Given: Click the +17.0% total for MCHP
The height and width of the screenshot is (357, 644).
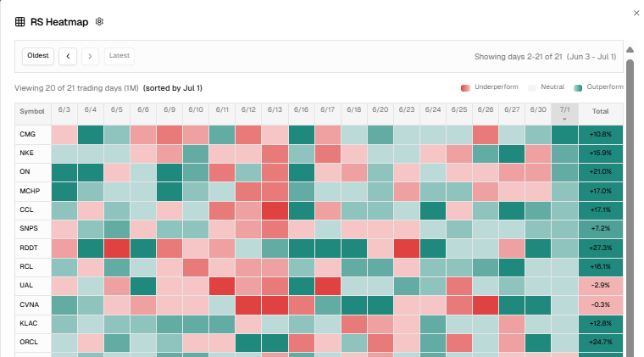Looking at the screenshot, I should (601, 191).
